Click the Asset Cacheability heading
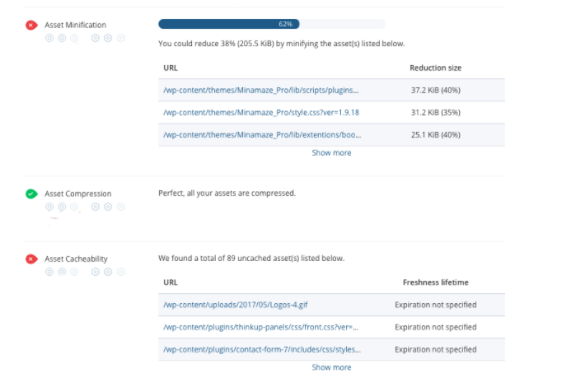Viewport: 585px width, 392px height. [76, 259]
